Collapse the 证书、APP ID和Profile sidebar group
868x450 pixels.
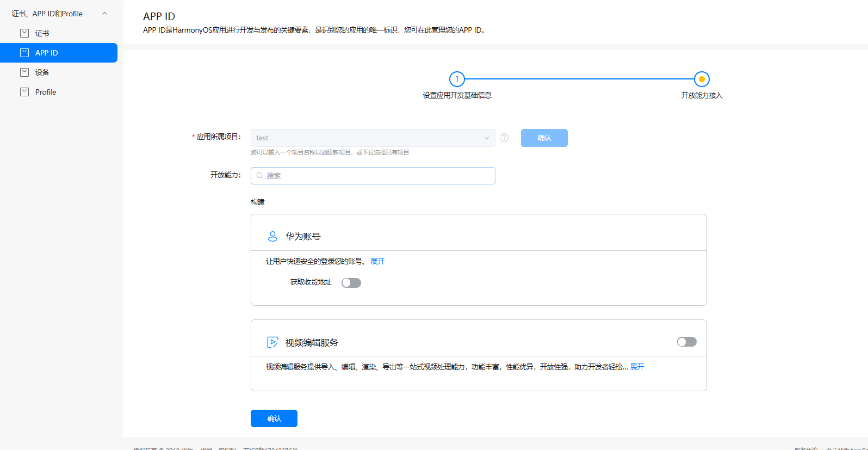[x=104, y=14]
